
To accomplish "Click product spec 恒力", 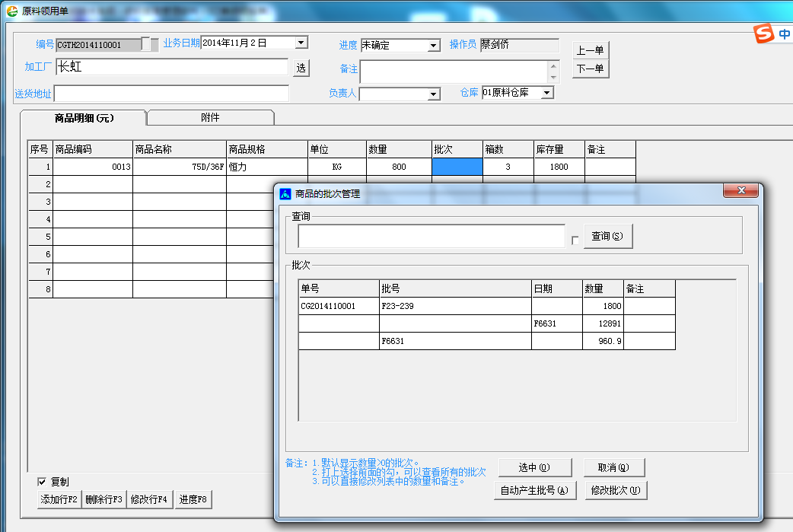I will [x=267, y=167].
